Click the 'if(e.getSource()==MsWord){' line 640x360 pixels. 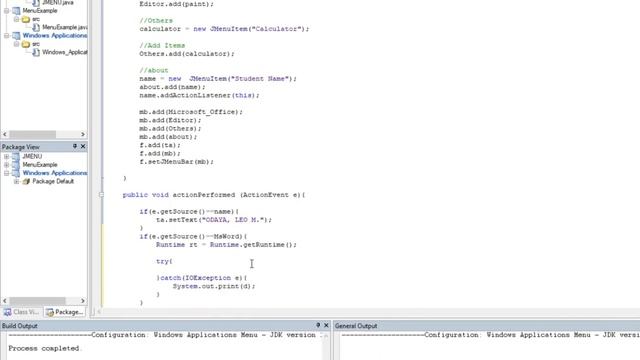click(x=193, y=236)
